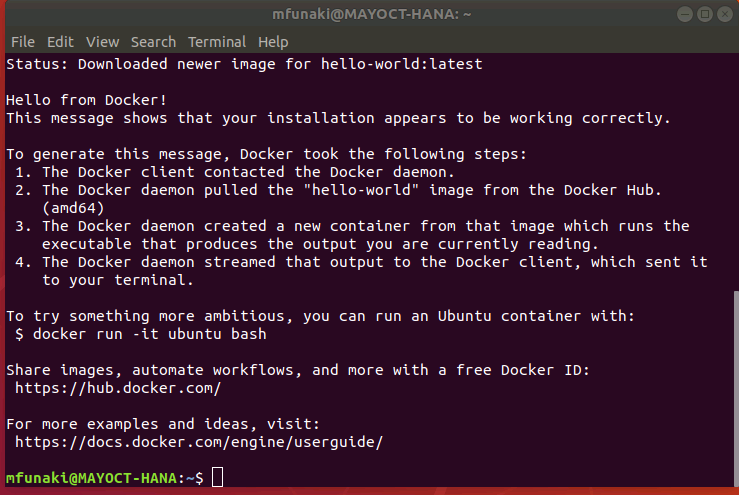Maximize the terminal window
Viewport: 739px width, 495px height.
[x=705, y=14]
